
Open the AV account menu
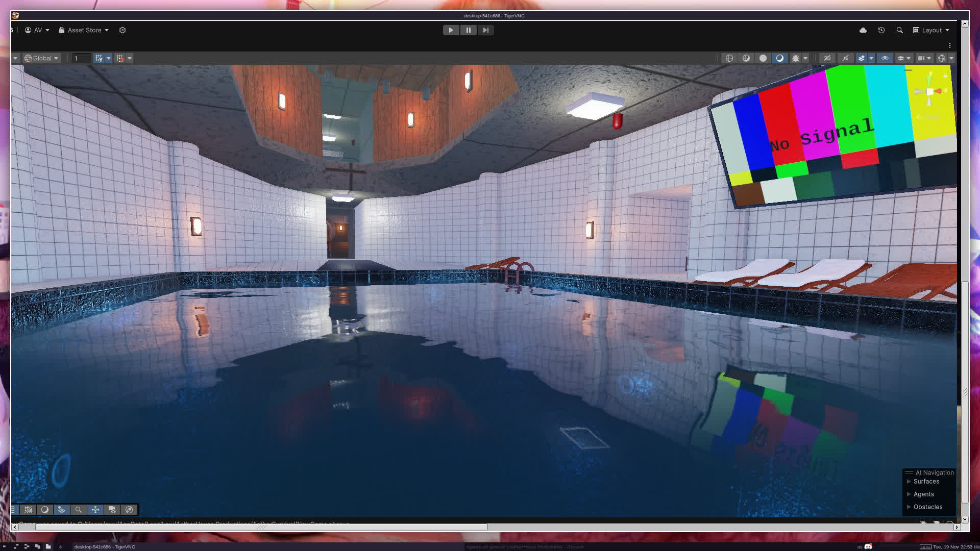click(37, 30)
